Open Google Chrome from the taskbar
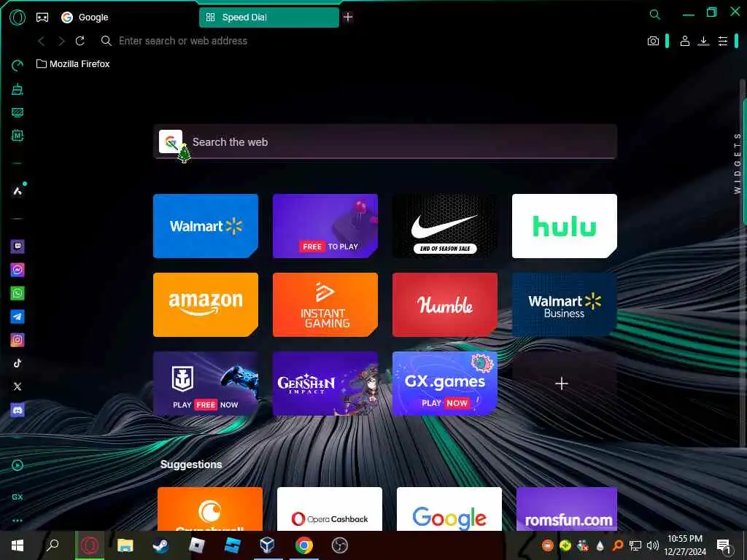Viewport: 747px width, 560px height. 303,545
